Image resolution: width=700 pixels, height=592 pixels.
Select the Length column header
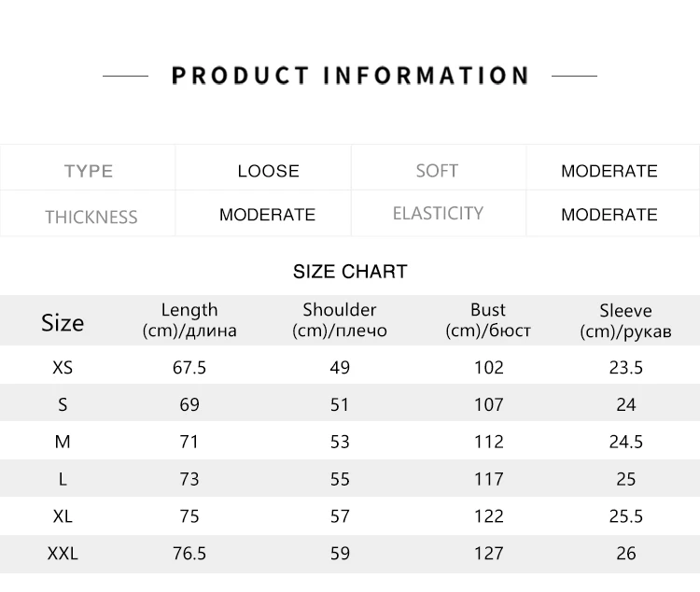[189, 319]
